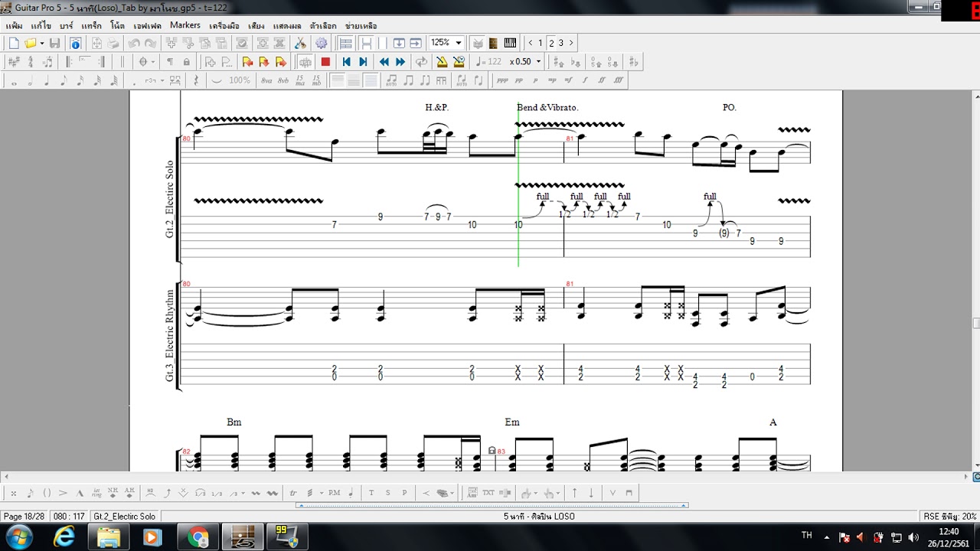Stop playback with the red square
The image size is (980, 551).
(325, 62)
